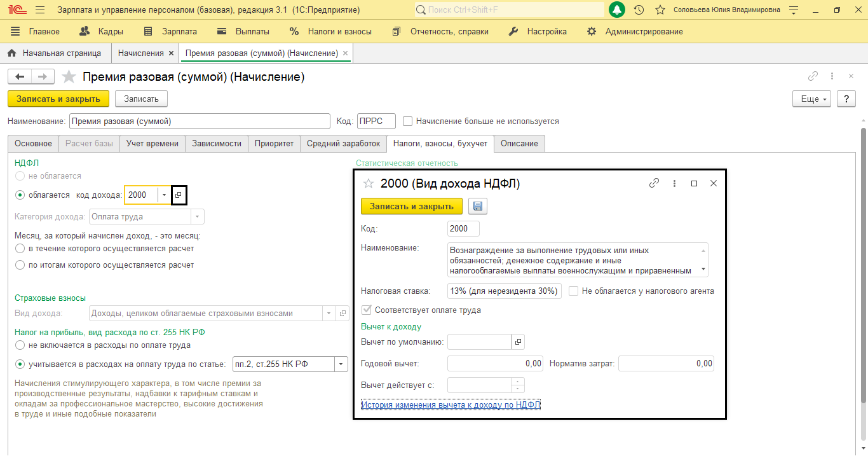Open favorites star in top bar
The width and height of the screenshot is (868, 463).
pos(660,10)
